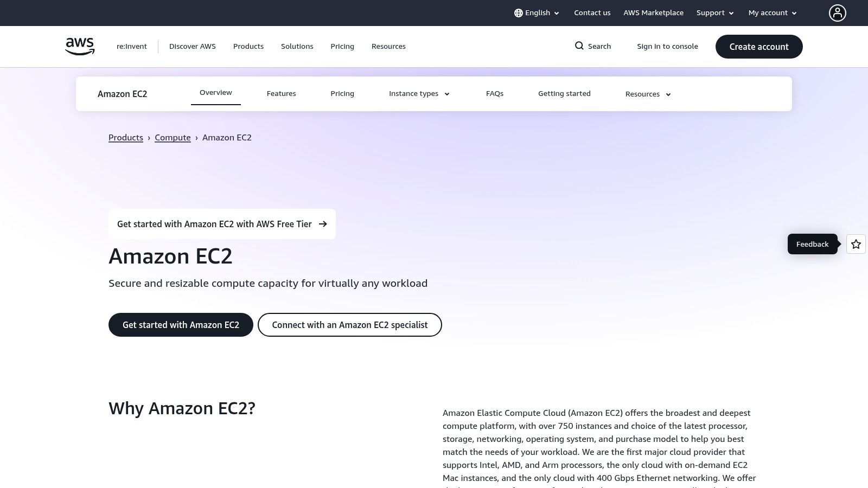Open the English language dropdown
Viewport: 868px width, 488px height.
point(537,12)
